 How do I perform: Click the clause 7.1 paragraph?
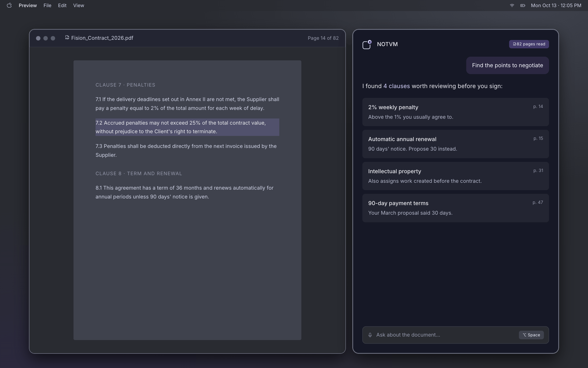187,104
